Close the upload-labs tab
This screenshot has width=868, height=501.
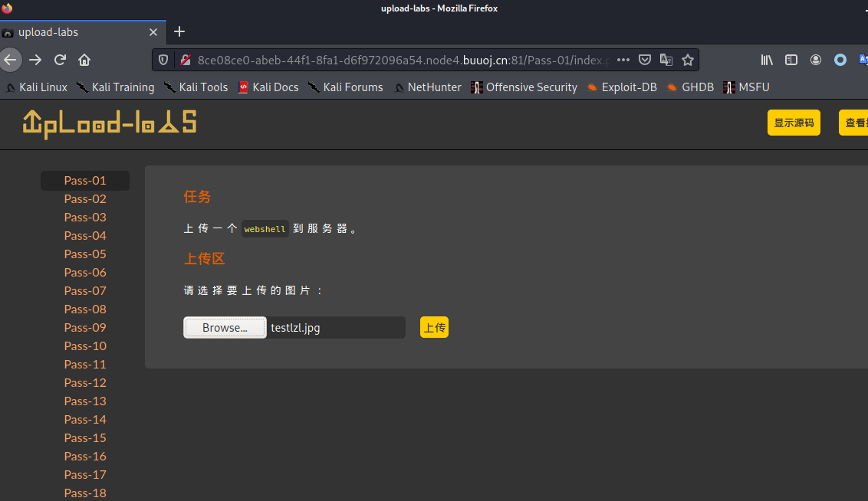tap(153, 32)
